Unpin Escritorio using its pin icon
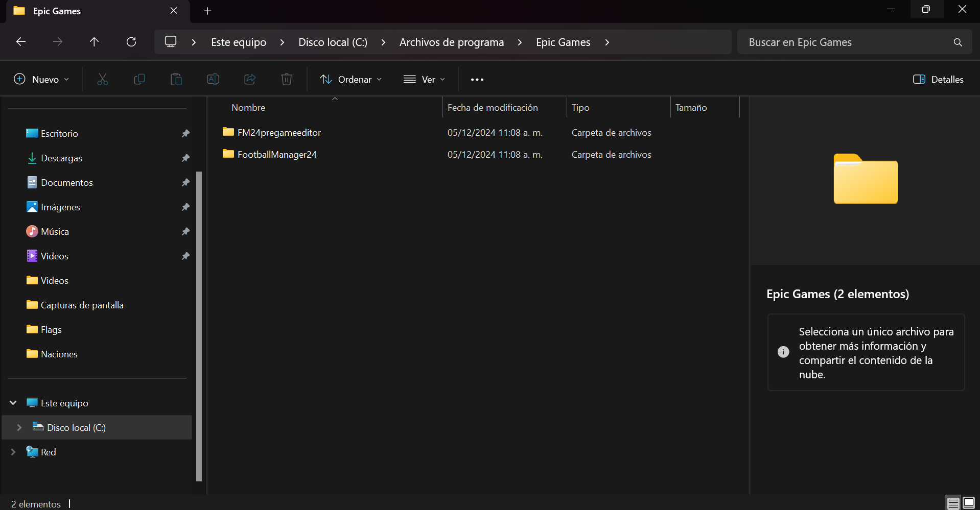980x510 pixels. (x=185, y=133)
